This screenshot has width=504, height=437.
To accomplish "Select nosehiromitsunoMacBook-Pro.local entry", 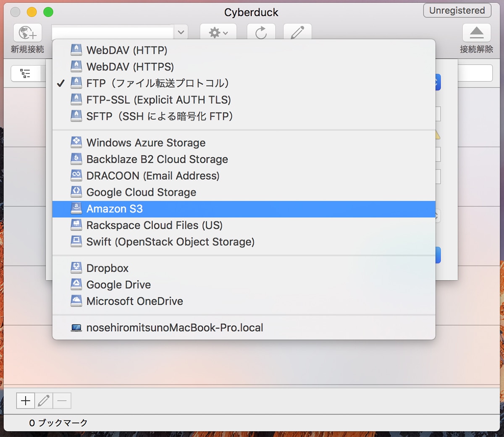I will pyautogui.click(x=174, y=328).
